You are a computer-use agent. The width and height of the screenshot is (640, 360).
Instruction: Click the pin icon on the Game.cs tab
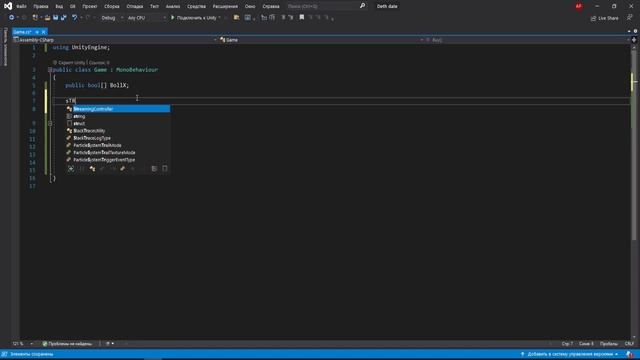click(x=37, y=32)
